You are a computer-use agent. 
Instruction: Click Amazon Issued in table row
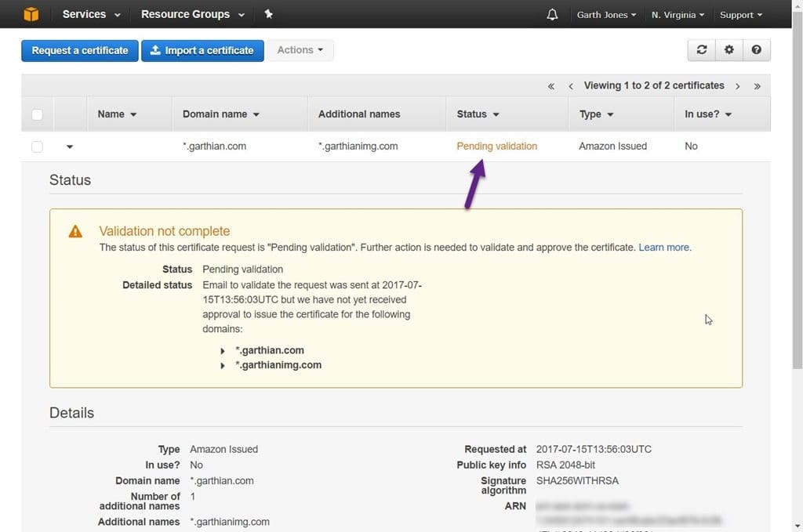point(613,147)
